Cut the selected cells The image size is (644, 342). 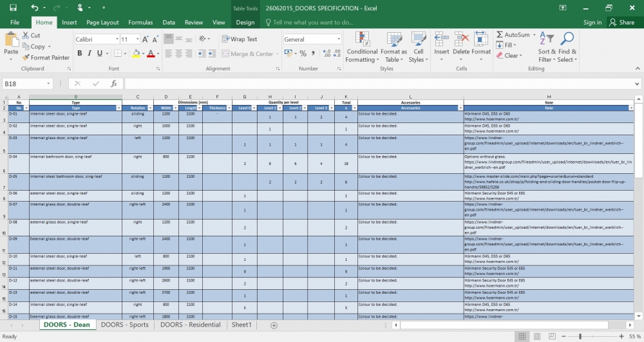tap(31, 35)
